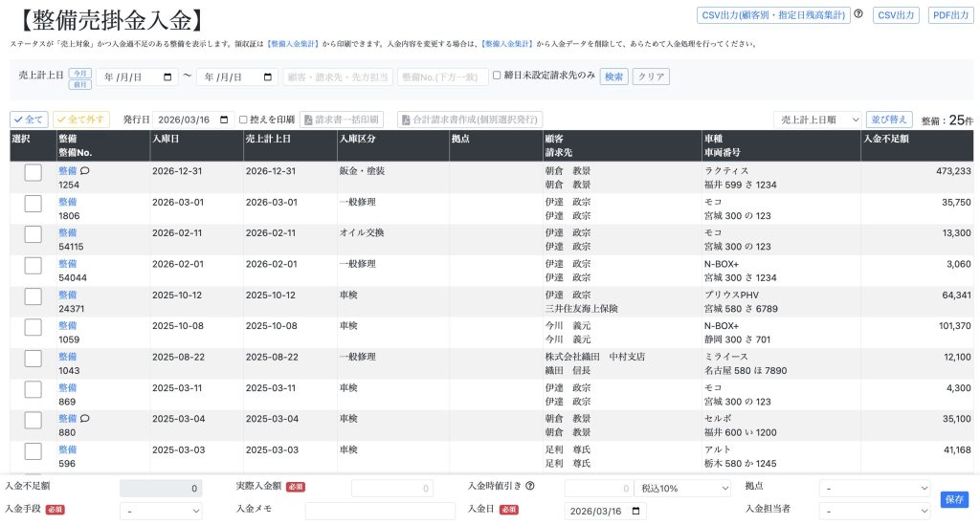Click the 検索 search button
This screenshot has height=525, width=980.
coord(613,77)
